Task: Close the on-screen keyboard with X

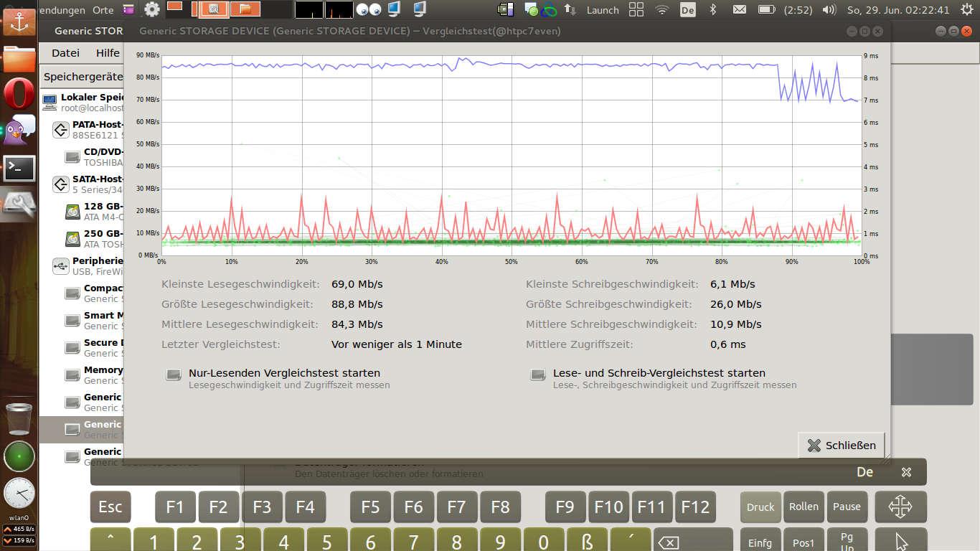Action: 906,472
